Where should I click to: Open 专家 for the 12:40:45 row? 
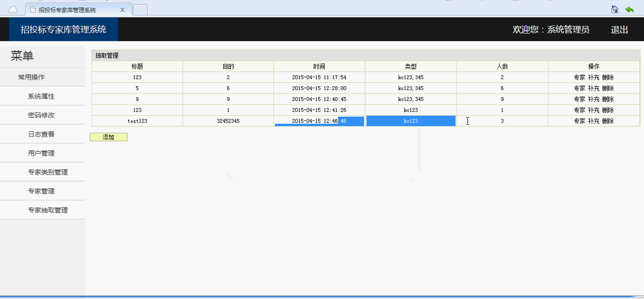579,99
